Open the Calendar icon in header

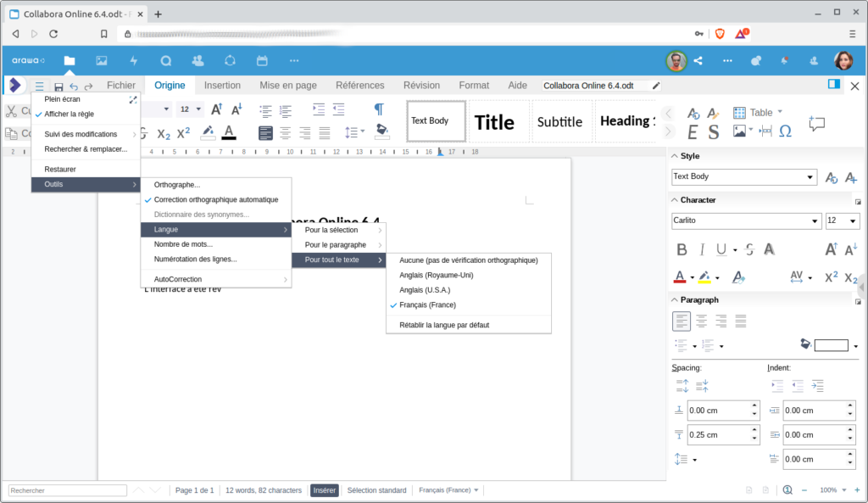[x=262, y=60]
